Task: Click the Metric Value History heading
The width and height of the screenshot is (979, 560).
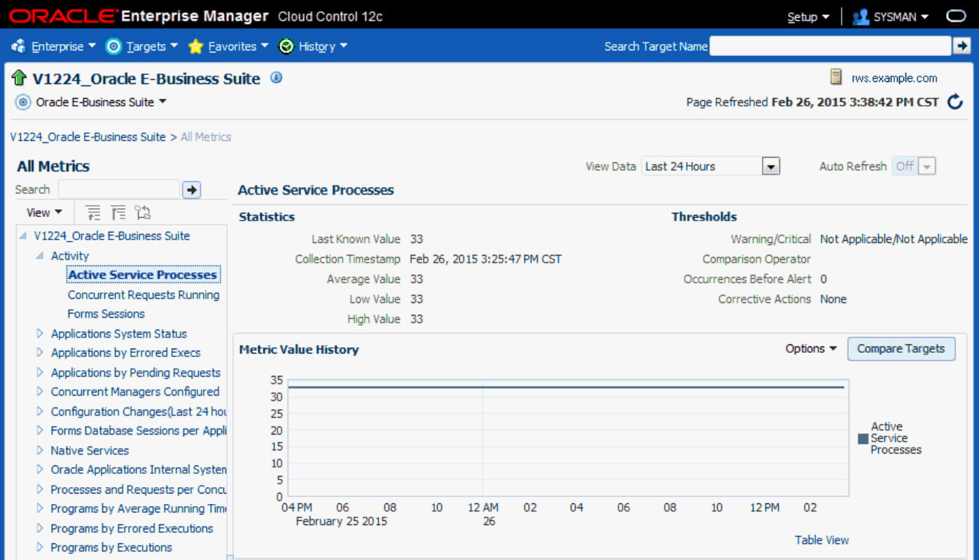Action: 299,349
